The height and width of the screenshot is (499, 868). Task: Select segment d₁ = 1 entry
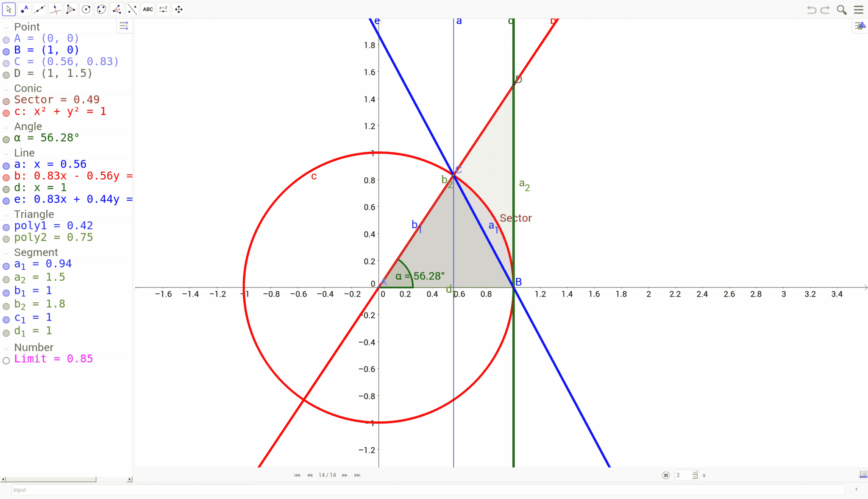(33, 331)
